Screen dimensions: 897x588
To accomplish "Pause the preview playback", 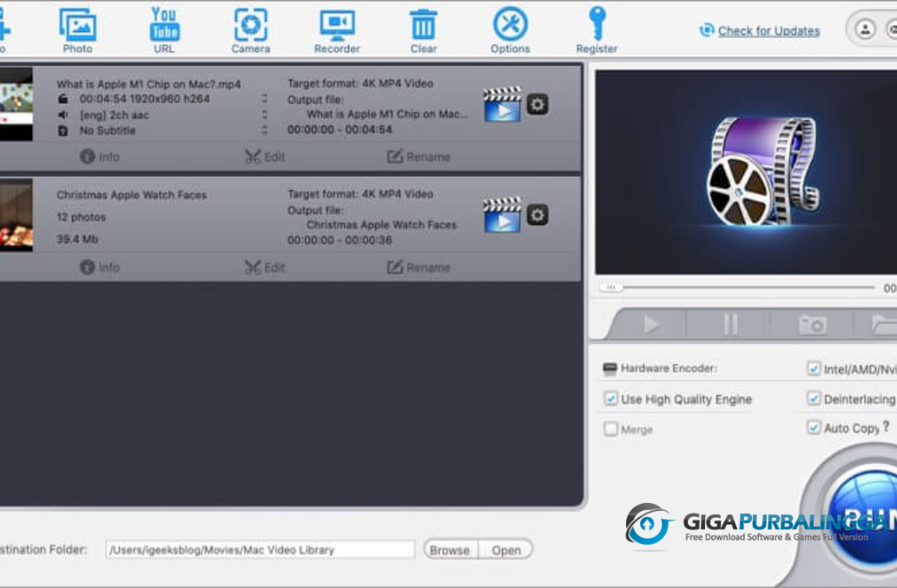I will 730,324.
